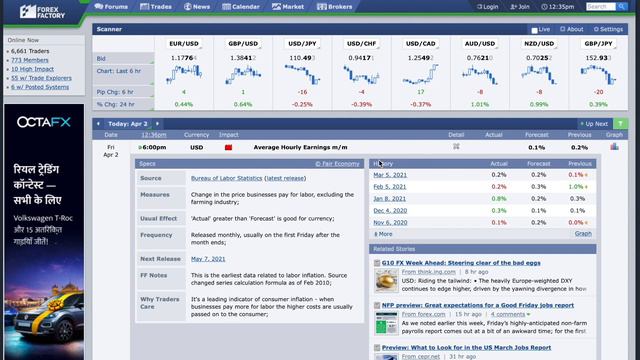Screen dimensions: 640x360
Task: Open G10 FX Week Ahead story headline
Action: tap(461, 263)
